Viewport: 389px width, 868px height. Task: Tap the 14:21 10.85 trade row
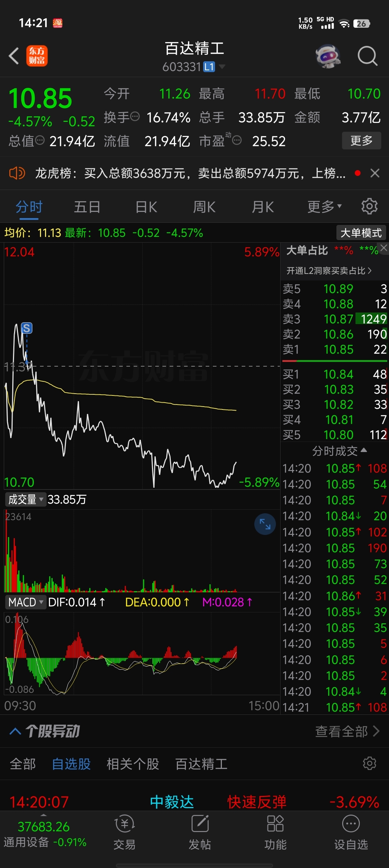click(335, 707)
